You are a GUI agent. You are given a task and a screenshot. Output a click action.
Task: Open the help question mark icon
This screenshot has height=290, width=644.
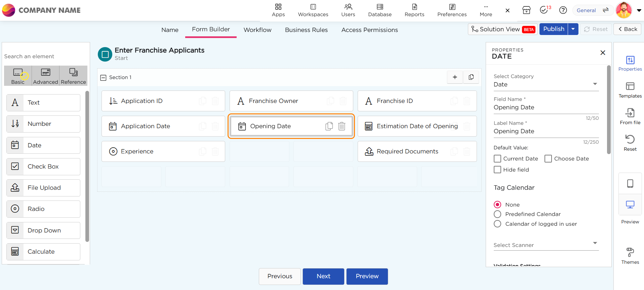[563, 10]
